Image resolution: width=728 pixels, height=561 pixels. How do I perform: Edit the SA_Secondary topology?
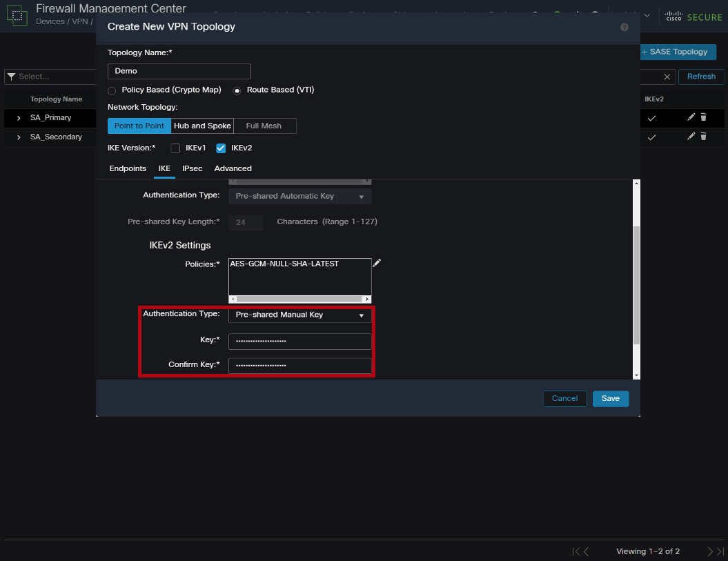(x=691, y=137)
